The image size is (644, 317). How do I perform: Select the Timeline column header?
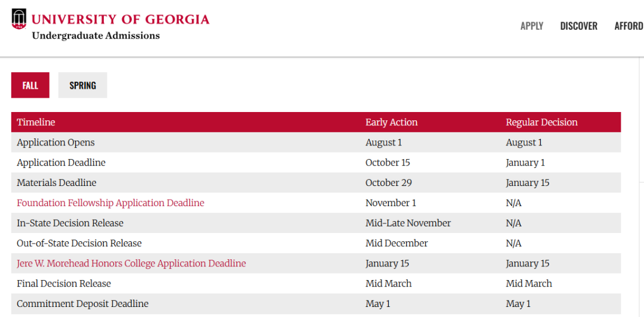click(x=36, y=122)
